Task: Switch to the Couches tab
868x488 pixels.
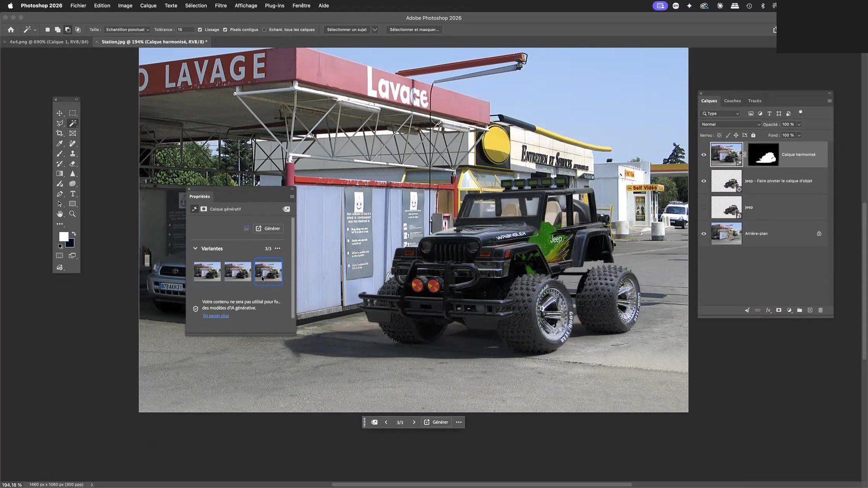Action: [732, 101]
